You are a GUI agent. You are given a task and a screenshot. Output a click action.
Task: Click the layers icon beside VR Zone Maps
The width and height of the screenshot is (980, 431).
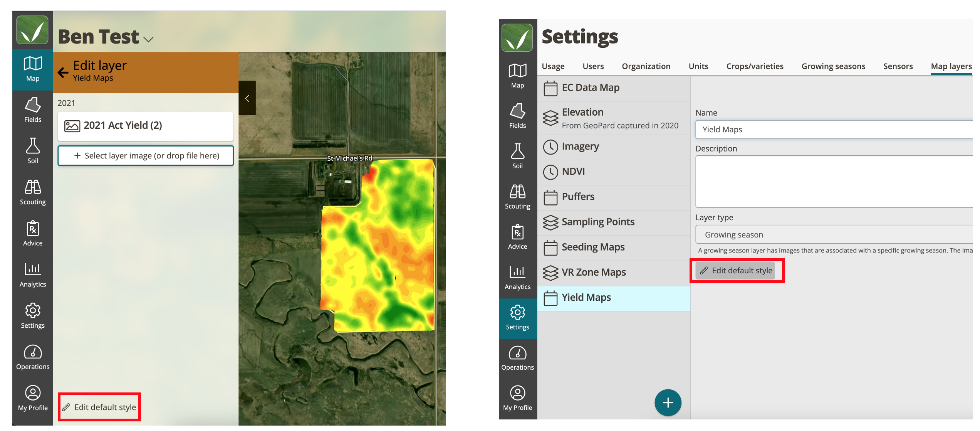(551, 272)
